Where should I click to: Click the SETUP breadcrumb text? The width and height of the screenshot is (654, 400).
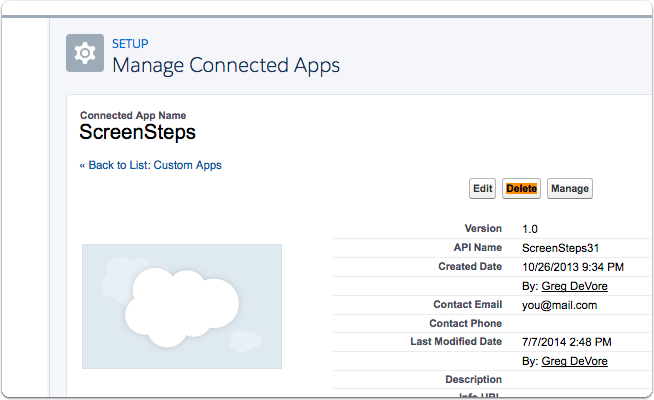point(130,44)
